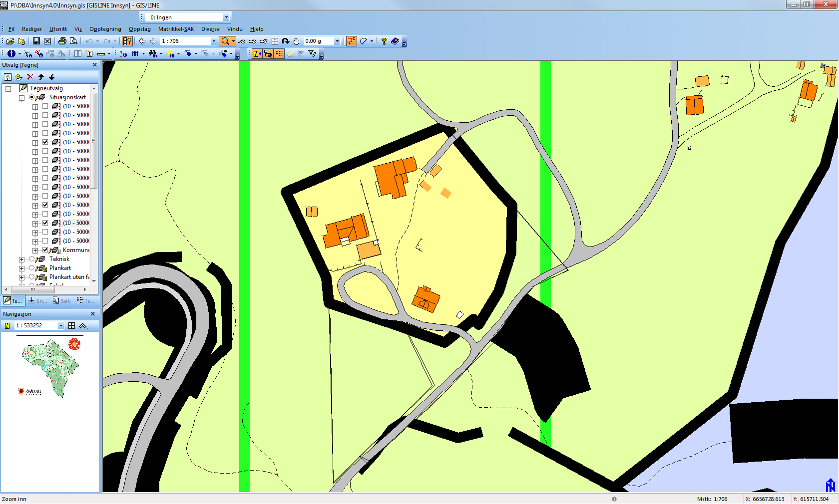Screen dimensions: 839x504
Task: Toggle the orange N navigation panel icon
Action: pyautogui.click(x=257, y=54)
